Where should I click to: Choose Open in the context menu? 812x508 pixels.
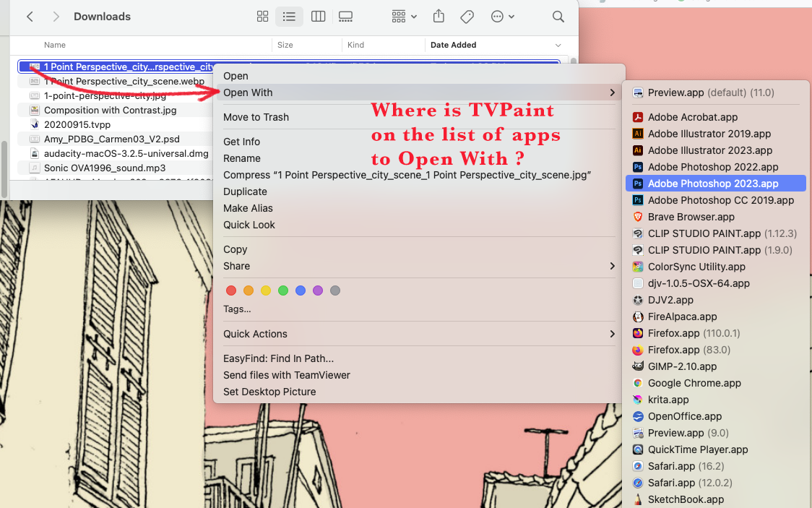pos(236,76)
